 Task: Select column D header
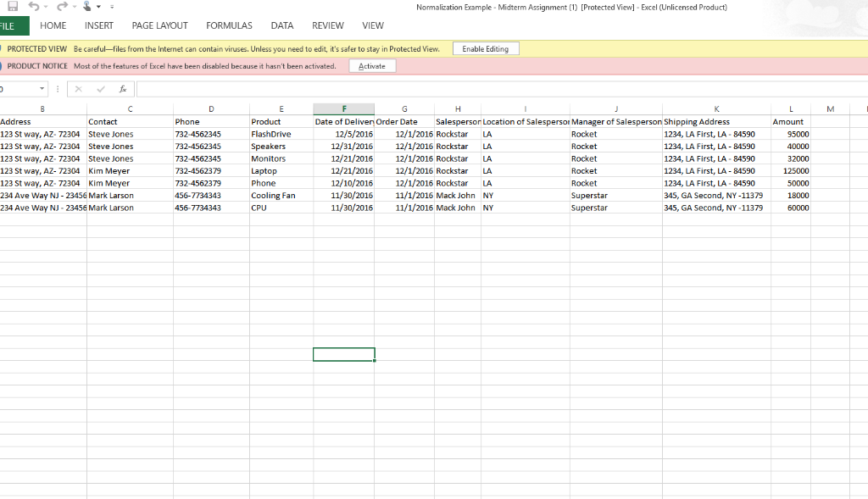(211, 109)
